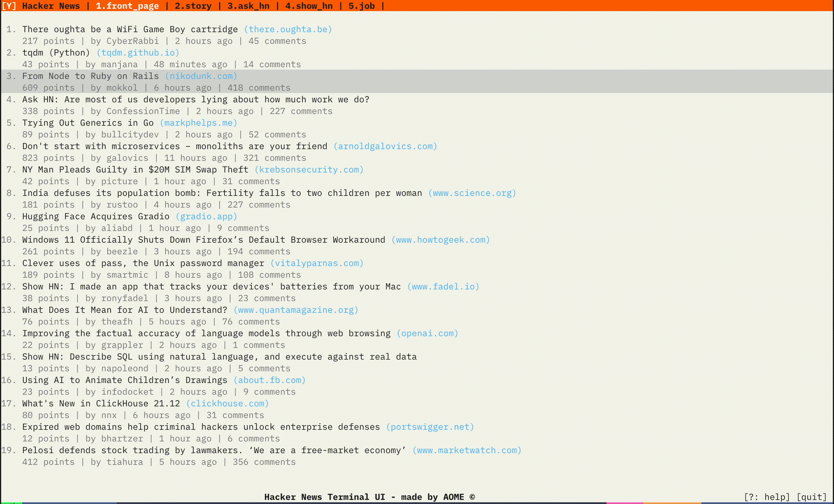Viewport: 834px width, 504px height.
Task: Switch to the 2.story tab
Action: pos(193,6)
